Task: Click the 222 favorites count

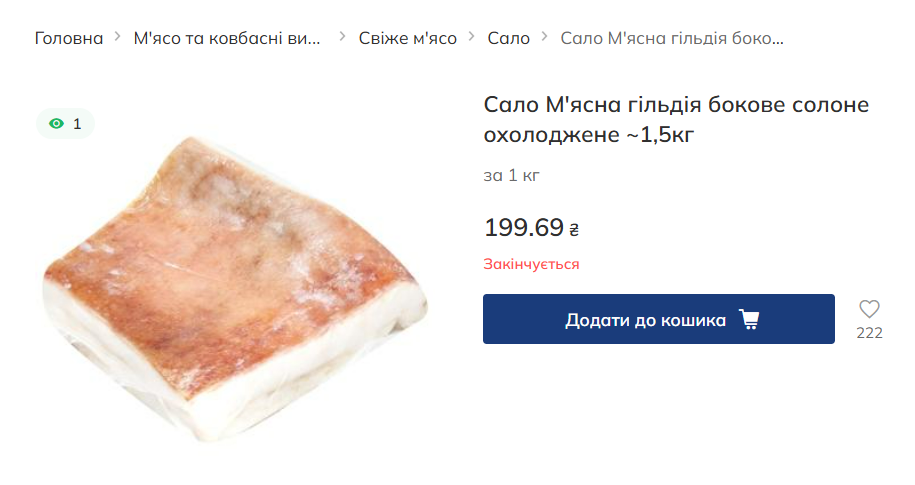Action: [869, 333]
